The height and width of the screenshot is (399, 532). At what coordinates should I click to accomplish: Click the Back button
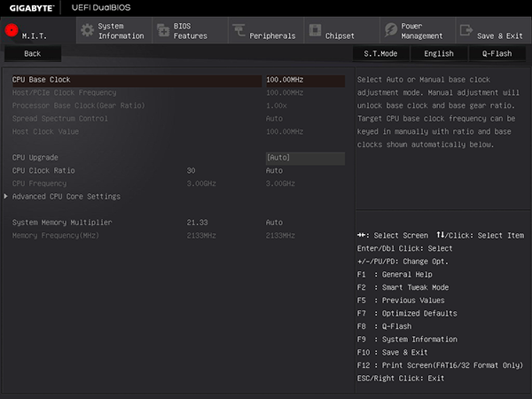[33, 53]
